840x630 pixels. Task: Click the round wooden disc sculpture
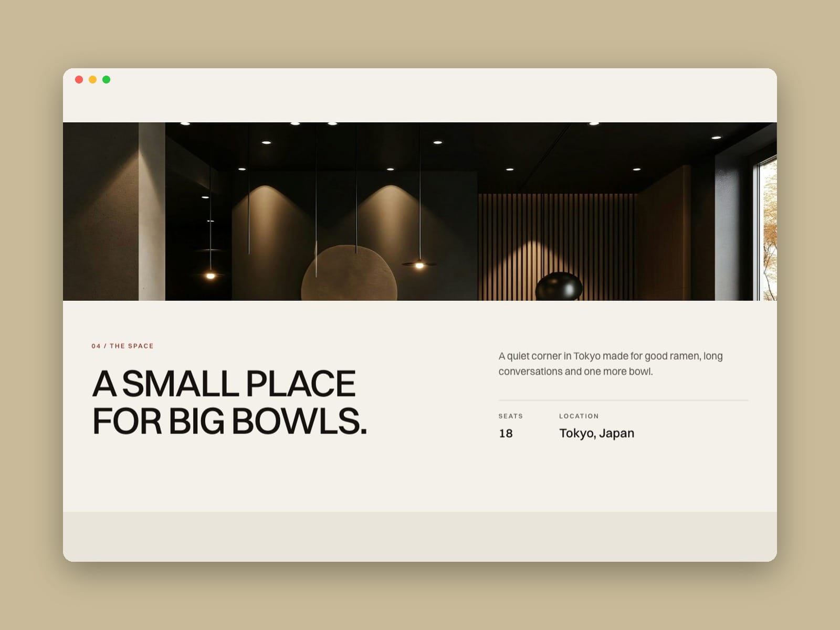[x=349, y=274]
